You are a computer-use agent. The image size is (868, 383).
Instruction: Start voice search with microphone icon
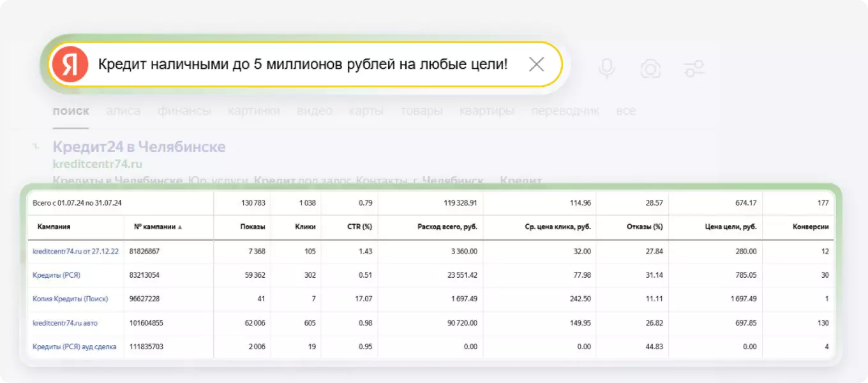coord(606,68)
